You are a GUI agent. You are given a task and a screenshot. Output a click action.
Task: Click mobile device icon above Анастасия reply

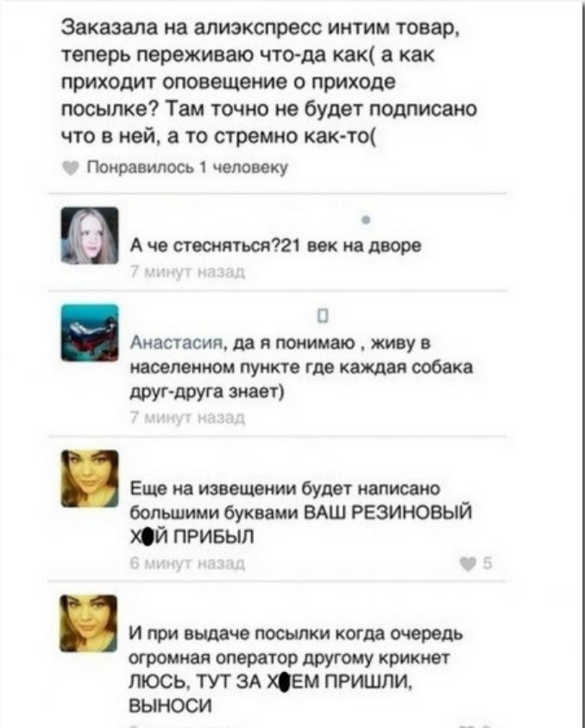tap(324, 316)
